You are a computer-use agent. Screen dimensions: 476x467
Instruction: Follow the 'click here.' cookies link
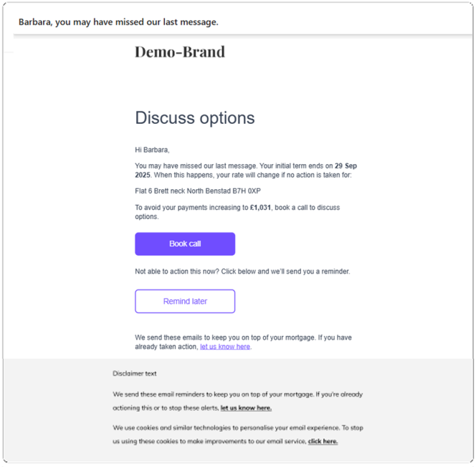(323, 441)
